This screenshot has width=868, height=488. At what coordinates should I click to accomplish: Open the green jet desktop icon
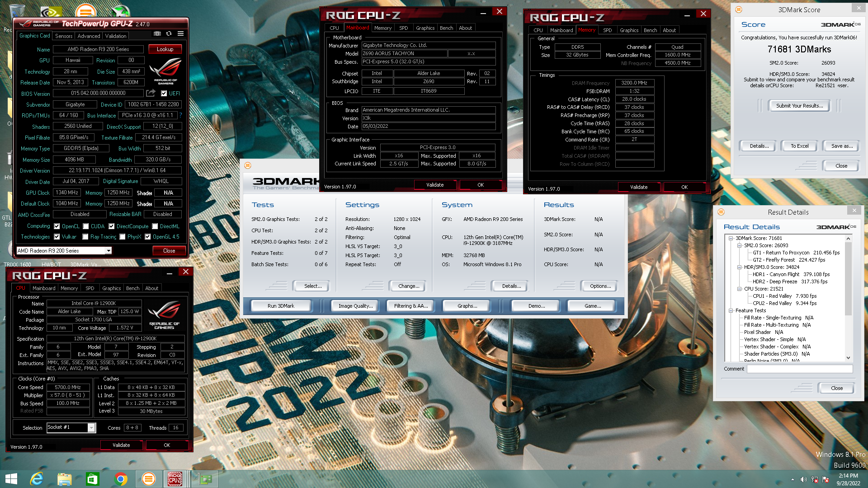(x=120, y=11)
